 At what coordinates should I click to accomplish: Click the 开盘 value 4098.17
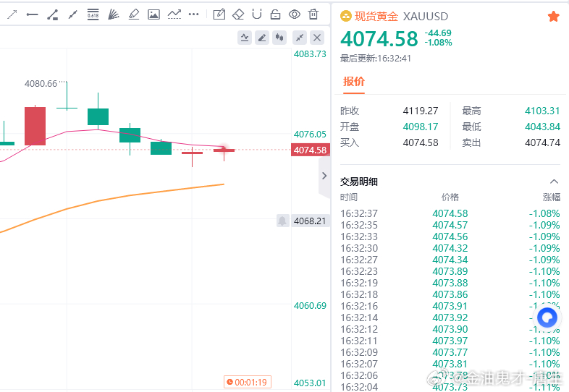tap(421, 127)
